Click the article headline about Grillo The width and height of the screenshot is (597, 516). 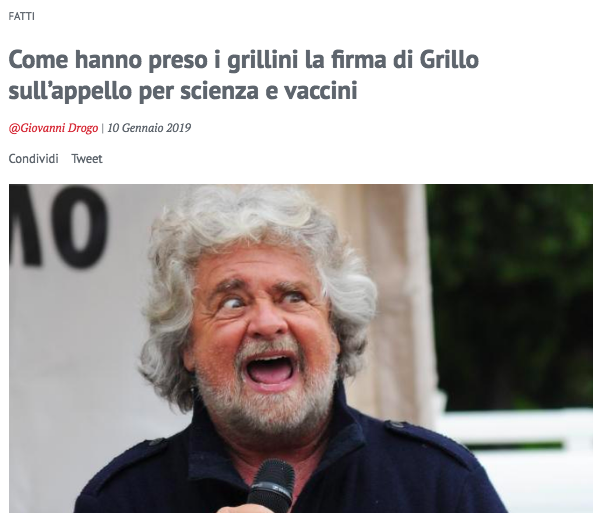[244, 75]
